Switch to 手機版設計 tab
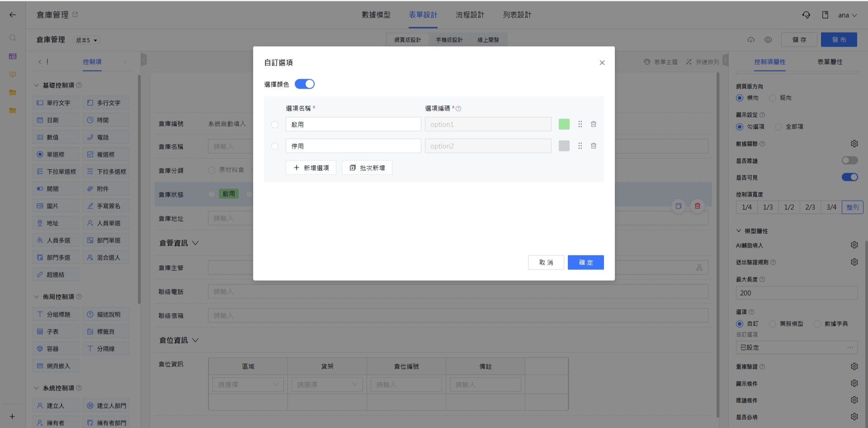The width and height of the screenshot is (868, 428). point(449,40)
